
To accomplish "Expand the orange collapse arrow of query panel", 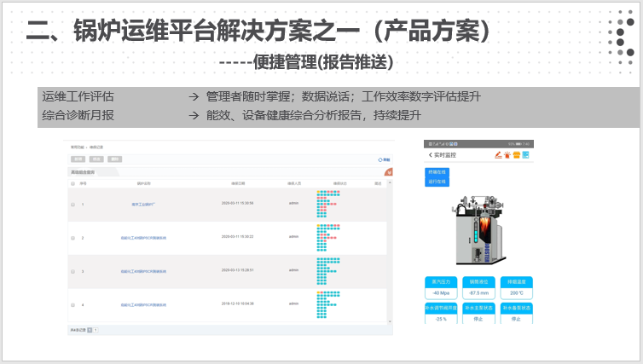I will (390, 172).
